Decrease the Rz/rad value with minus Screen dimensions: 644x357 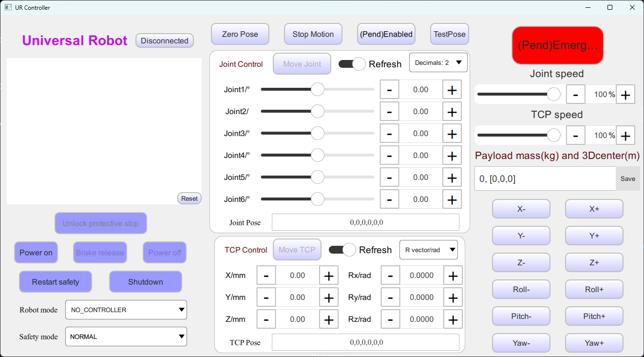click(x=390, y=319)
